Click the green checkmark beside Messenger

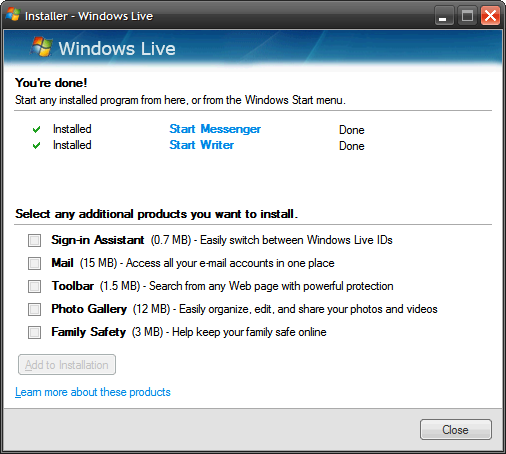(36, 129)
